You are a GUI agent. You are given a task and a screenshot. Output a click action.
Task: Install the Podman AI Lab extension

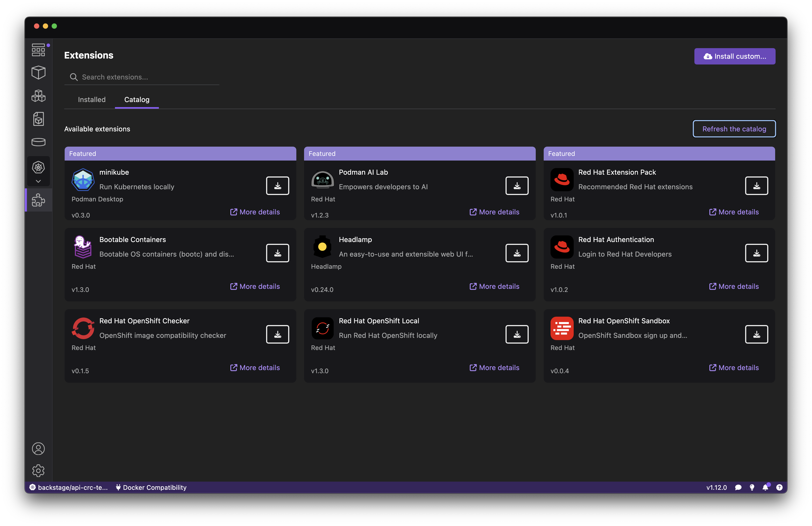[x=517, y=186]
